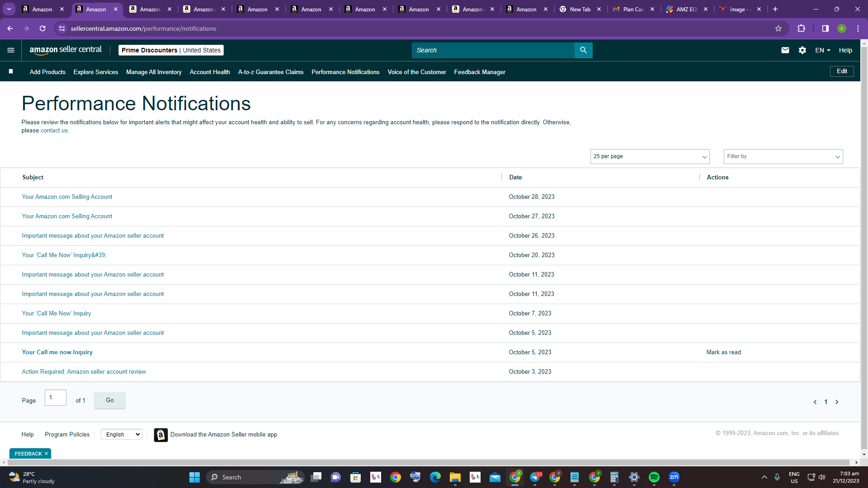Go to previous page arrow in pagination
The image size is (868, 488).
tap(815, 402)
